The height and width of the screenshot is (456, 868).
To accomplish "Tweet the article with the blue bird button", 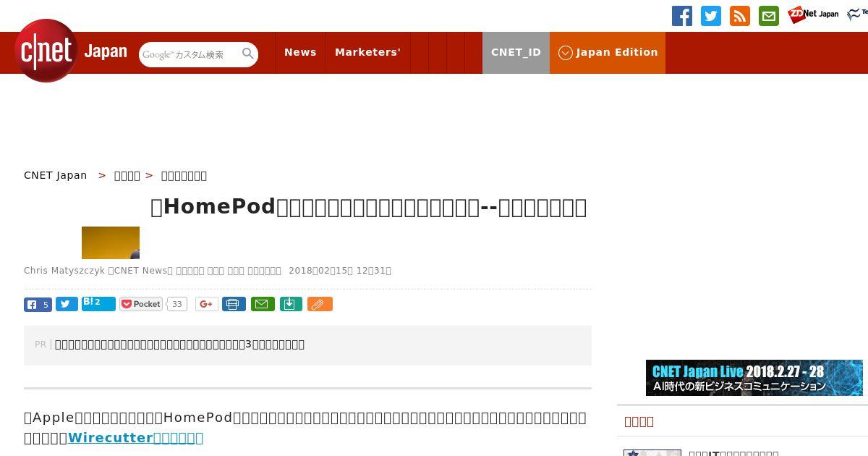I will point(67,304).
